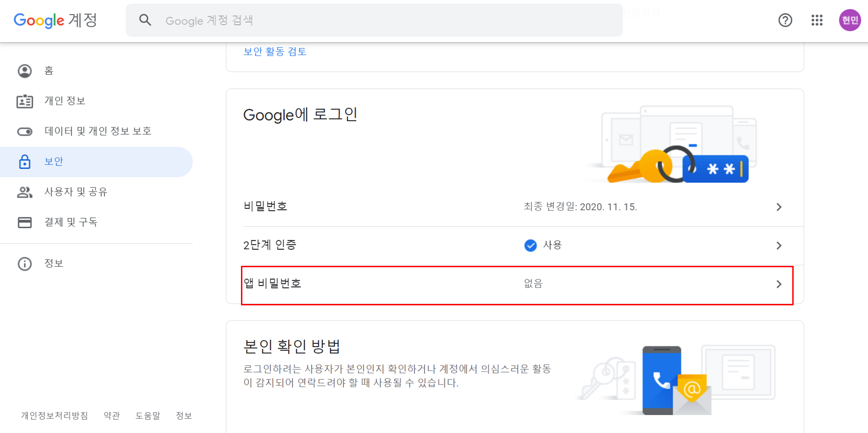Go to 홈 in the sidebar
868x433 pixels.
pyautogui.click(x=96, y=71)
